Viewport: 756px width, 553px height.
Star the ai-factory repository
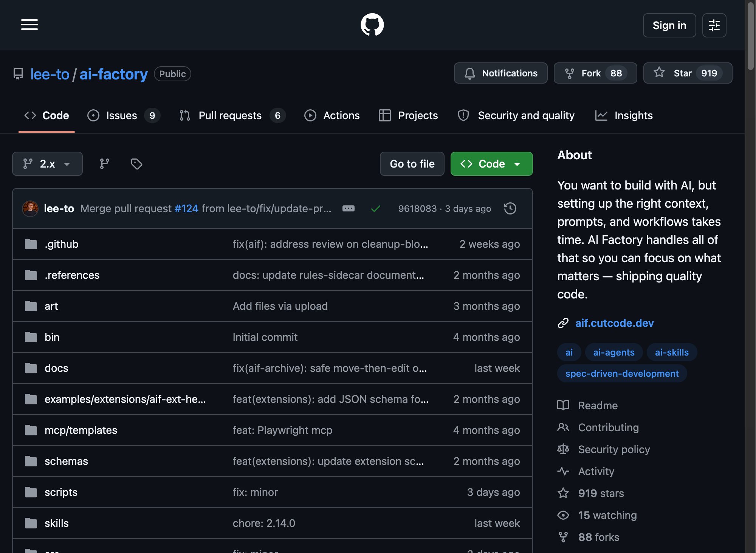[x=688, y=73]
